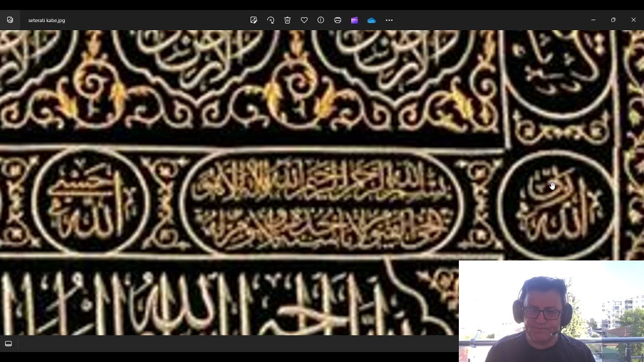Open the Clipchamp video editor icon
Viewport: 644px width, 362px height.
(x=355, y=20)
